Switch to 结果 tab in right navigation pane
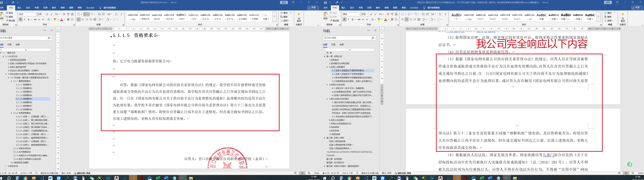Screen dimensions: 644x180 (341, 45)
